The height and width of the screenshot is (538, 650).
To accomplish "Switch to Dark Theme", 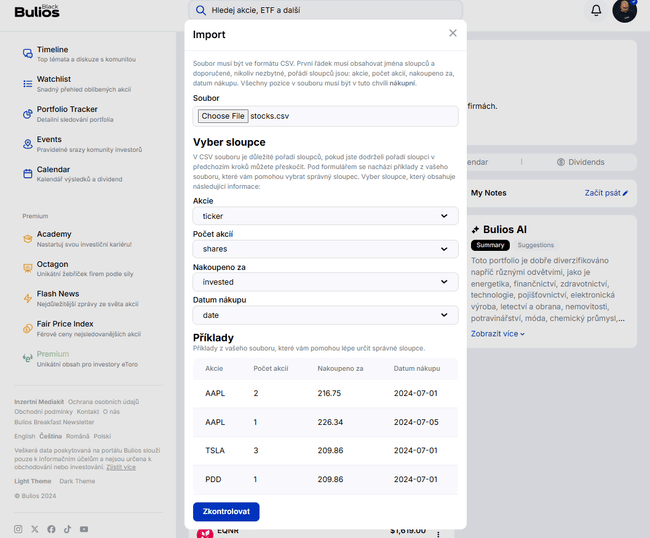I will click(x=77, y=481).
